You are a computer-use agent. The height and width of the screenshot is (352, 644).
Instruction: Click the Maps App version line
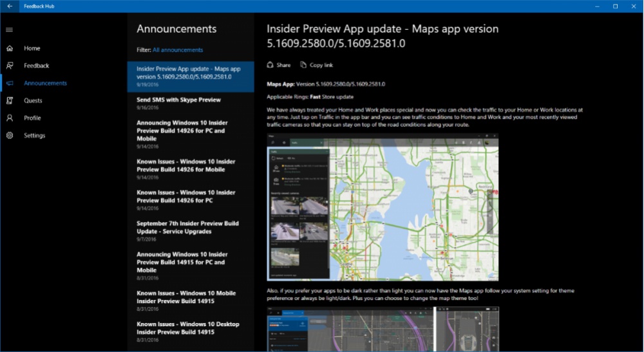pyautogui.click(x=326, y=84)
